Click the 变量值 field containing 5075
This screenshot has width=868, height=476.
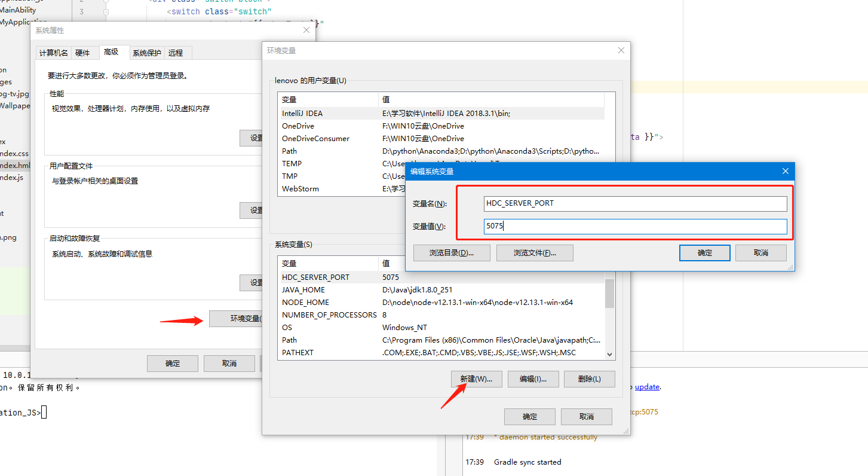coord(635,226)
